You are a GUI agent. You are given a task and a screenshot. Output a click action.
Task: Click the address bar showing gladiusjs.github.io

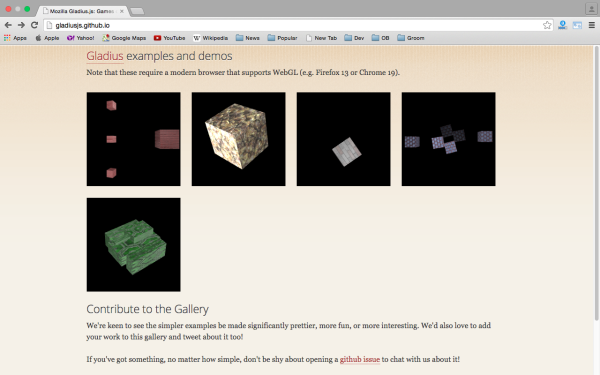coord(298,25)
